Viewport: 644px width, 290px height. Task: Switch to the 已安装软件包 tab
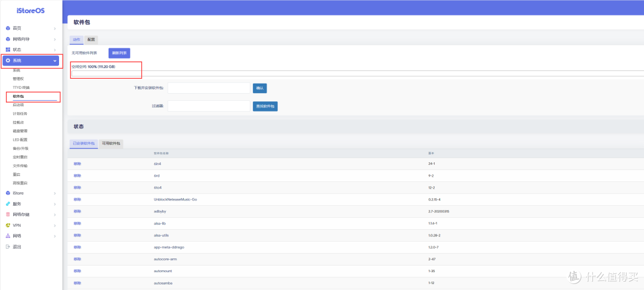84,144
